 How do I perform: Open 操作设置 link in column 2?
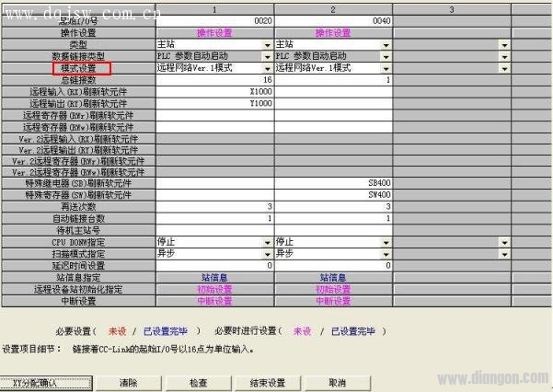(333, 32)
